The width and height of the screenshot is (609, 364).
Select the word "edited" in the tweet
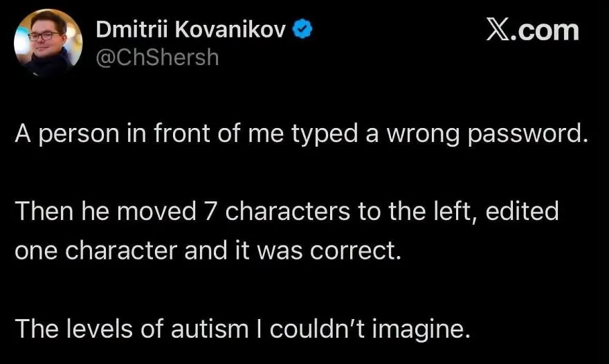coord(522,211)
